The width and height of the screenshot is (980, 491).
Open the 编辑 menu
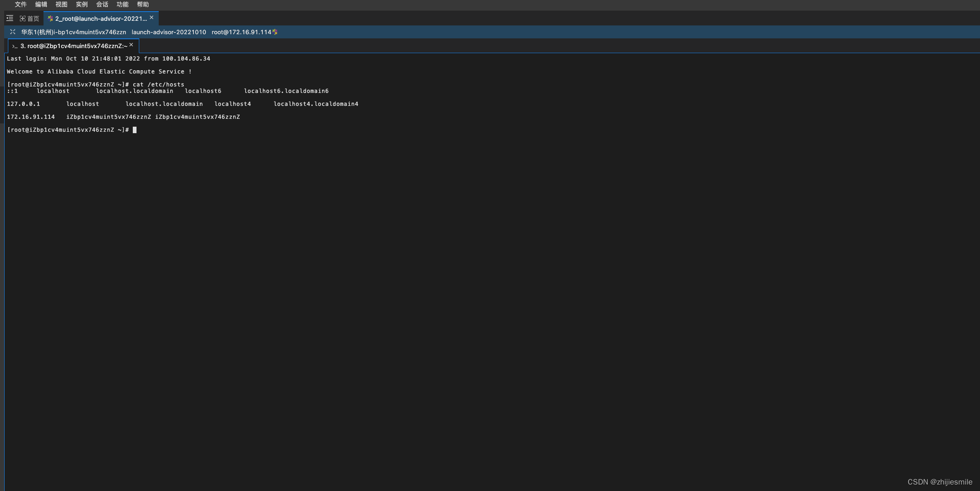click(x=41, y=5)
